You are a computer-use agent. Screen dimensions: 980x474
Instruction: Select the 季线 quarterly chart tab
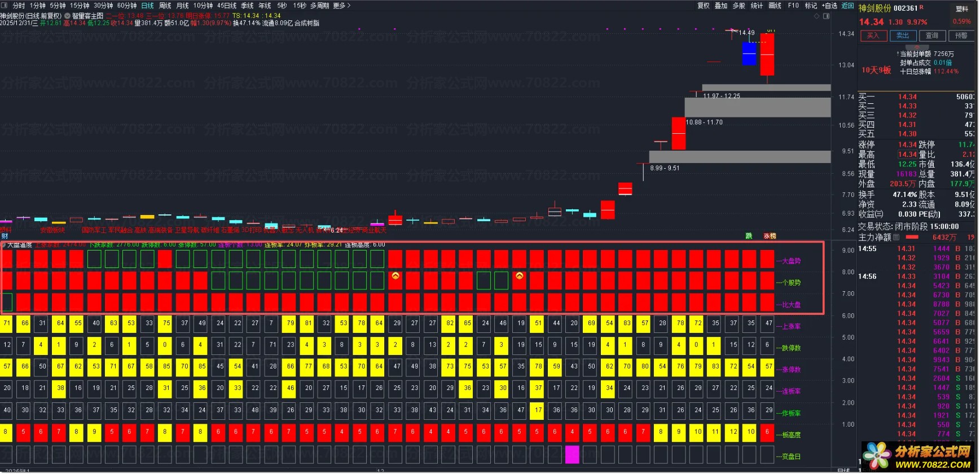tap(247, 5)
